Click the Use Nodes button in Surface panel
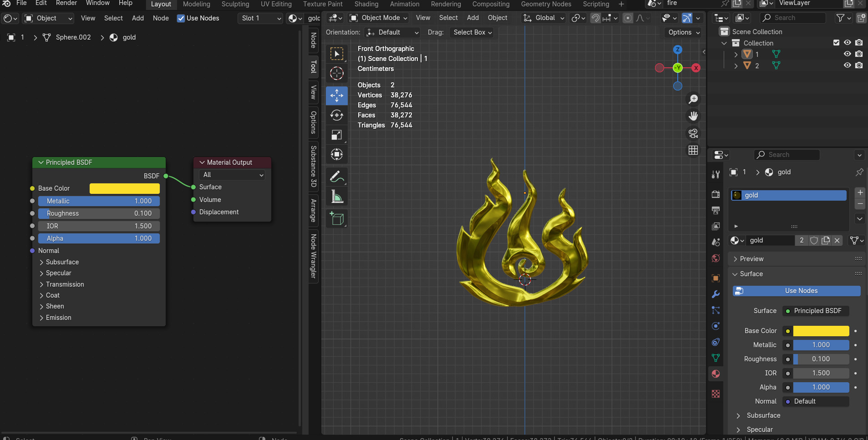The height and width of the screenshot is (440, 868). [x=797, y=291]
